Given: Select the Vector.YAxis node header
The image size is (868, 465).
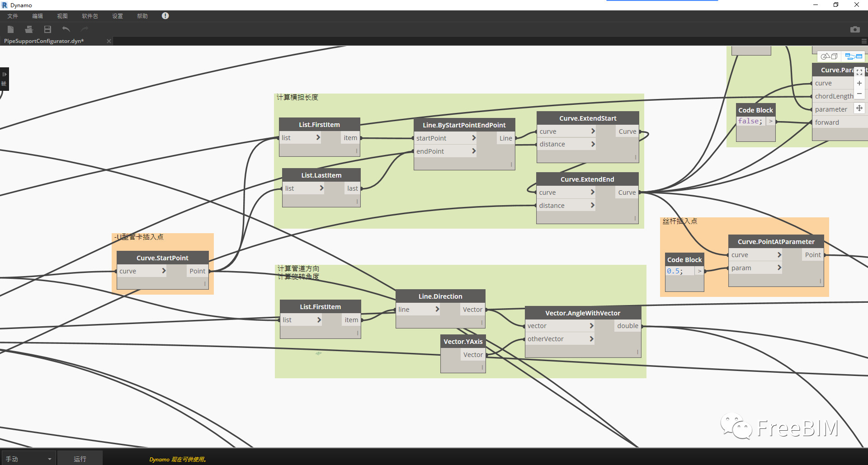Looking at the screenshot, I should click(463, 342).
